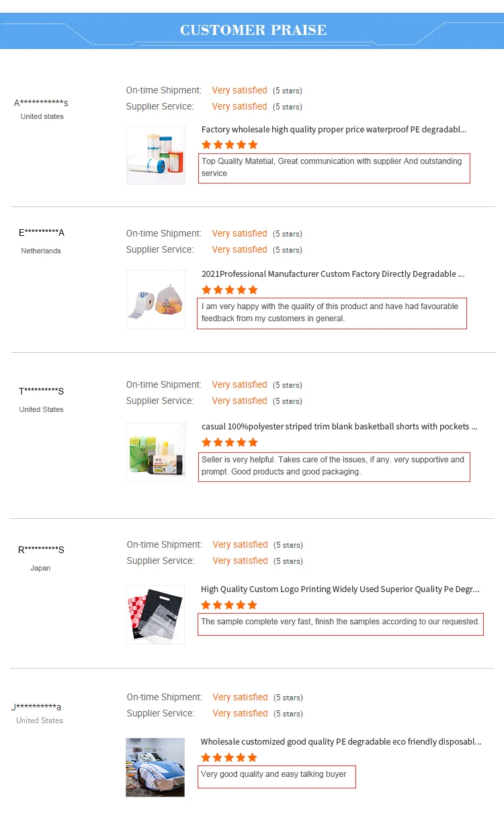
Task: Click the PE degradable masking film thumbnail
Action: point(156,155)
